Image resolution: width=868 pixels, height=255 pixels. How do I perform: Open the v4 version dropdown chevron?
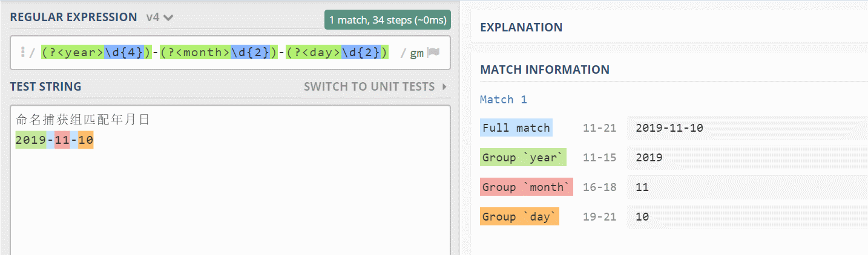point(168,18)
